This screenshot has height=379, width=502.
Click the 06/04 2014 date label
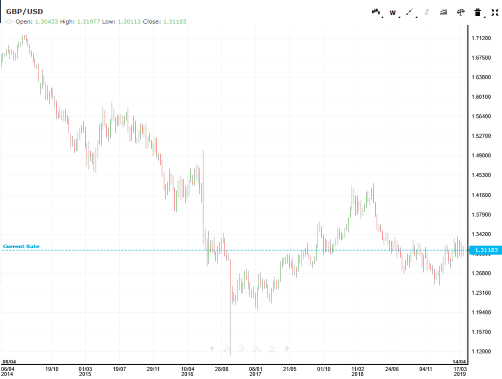coord(8,371)
